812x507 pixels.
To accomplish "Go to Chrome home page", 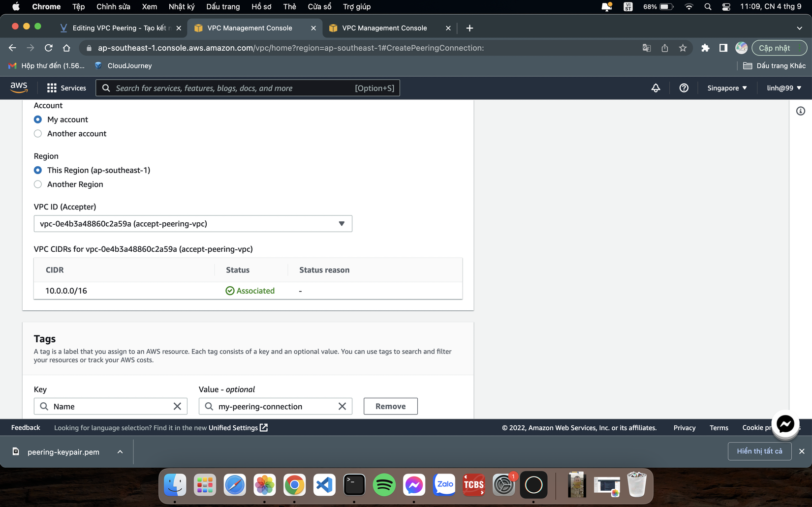I will coord(66,48).
